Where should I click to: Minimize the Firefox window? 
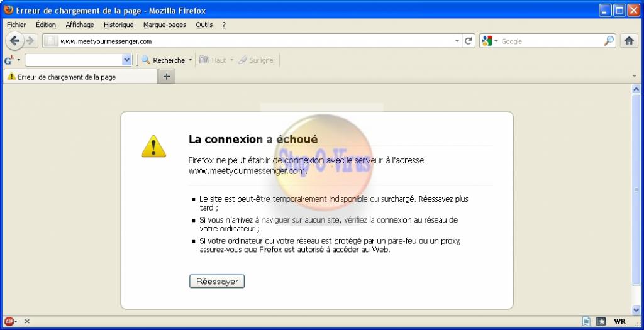tap(604, 10)
